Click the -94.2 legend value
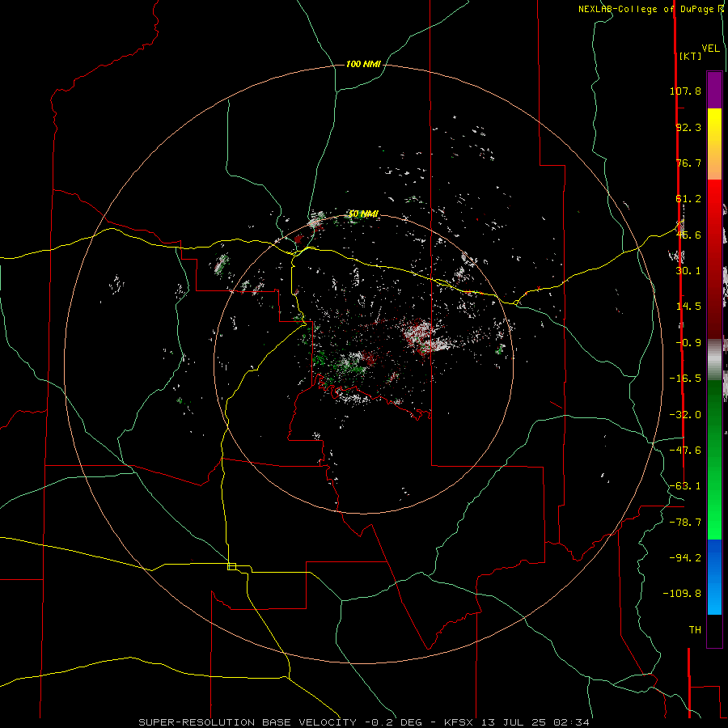The image size is (728, 728). (685, 557)
